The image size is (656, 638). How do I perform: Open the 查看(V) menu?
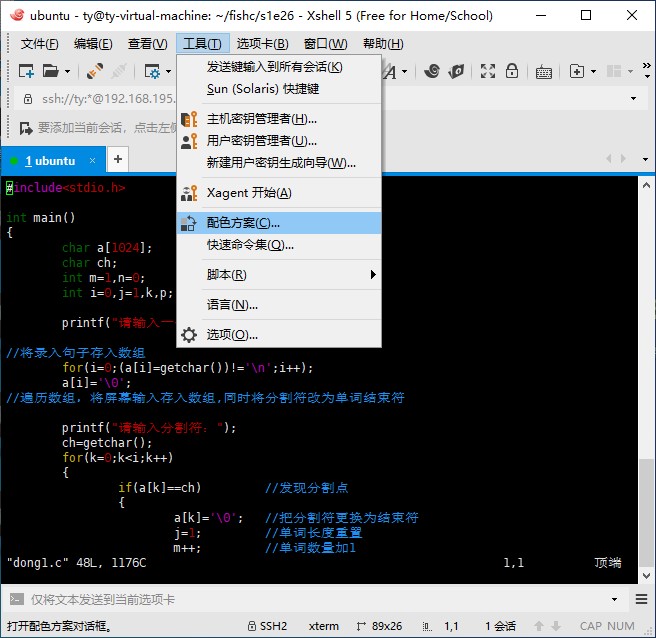pos(147,44)
